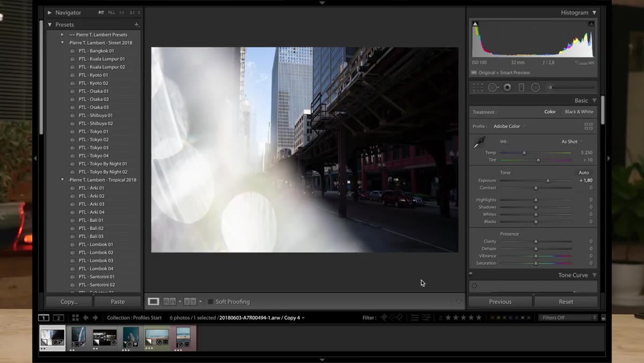The height and width of the screenshot is (363, 644).
Task: Select the Crop Overlay tool
Action: tap(478, 88)
